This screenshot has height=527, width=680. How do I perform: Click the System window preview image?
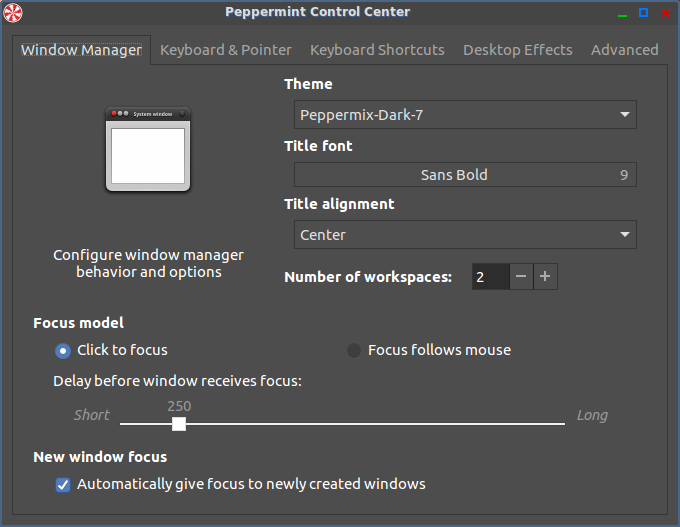coord(148,149)
